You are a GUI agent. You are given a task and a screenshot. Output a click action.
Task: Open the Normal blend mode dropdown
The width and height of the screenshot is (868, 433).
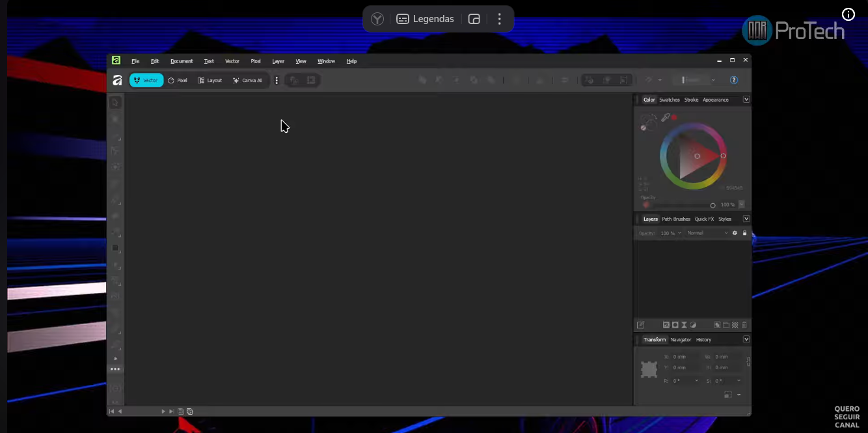point(707,233)
